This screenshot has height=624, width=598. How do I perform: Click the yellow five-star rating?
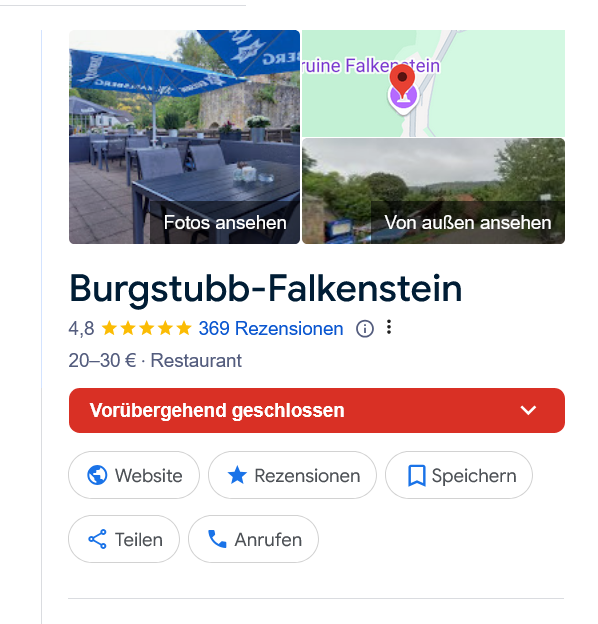tap(146, 329)
